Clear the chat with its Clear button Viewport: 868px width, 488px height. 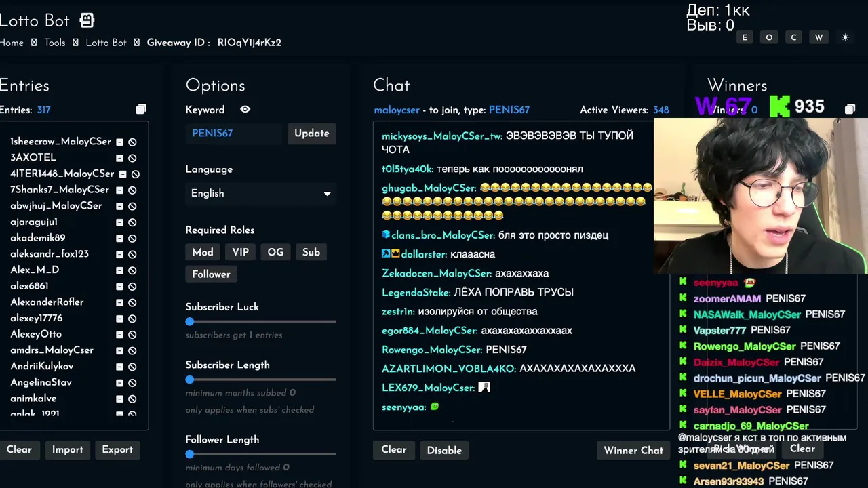[394, 450]
